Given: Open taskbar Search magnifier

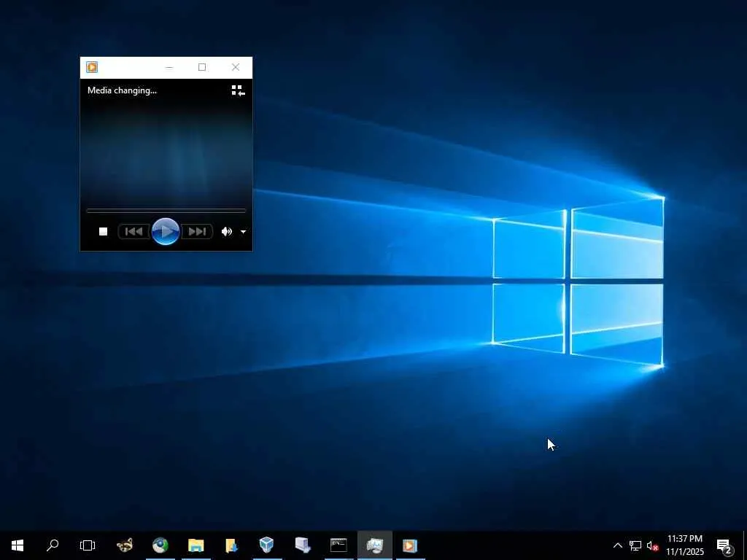Looking at the screenshot, I should pos(53,545).
